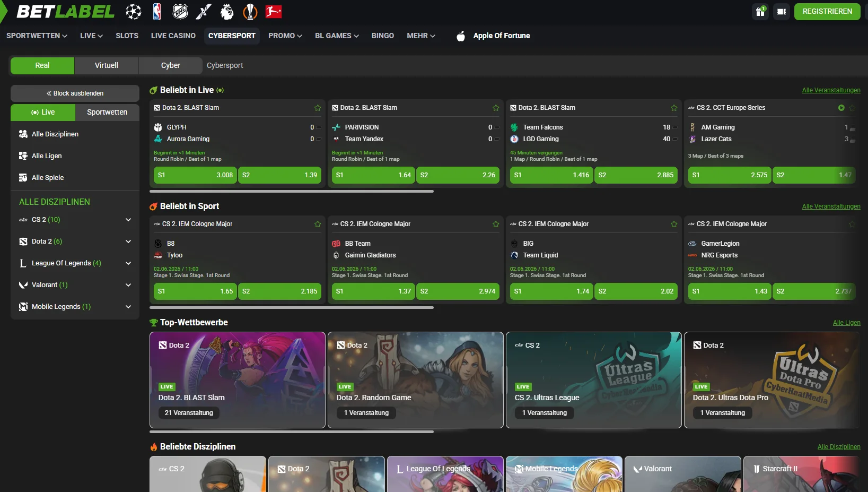Viewport: 868px width, 492px height.
Task: Click the Registrieren button
Action: tap(827, 12)
